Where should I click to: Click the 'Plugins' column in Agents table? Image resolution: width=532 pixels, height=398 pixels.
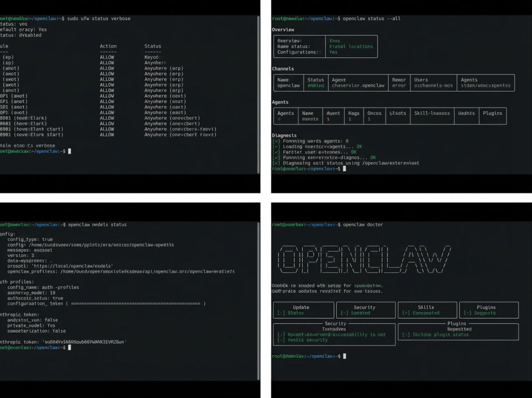(492, 113)
